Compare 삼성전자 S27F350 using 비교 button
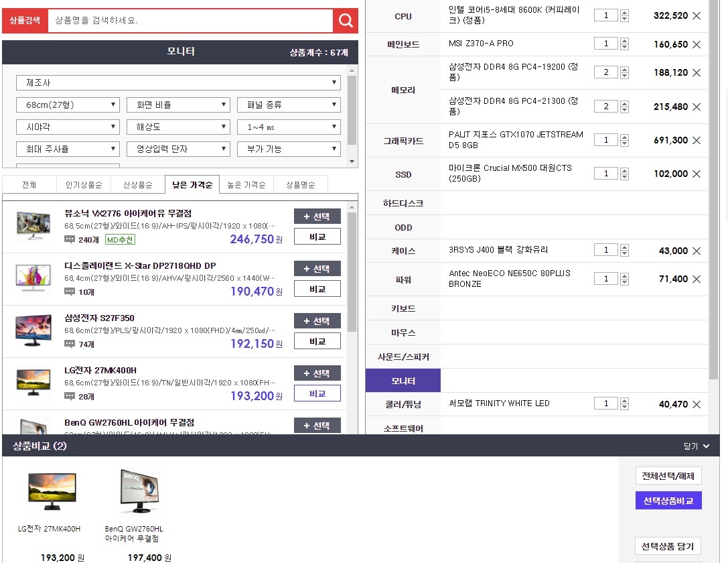Viewport: 728px width, 563px height. [317, 341]
